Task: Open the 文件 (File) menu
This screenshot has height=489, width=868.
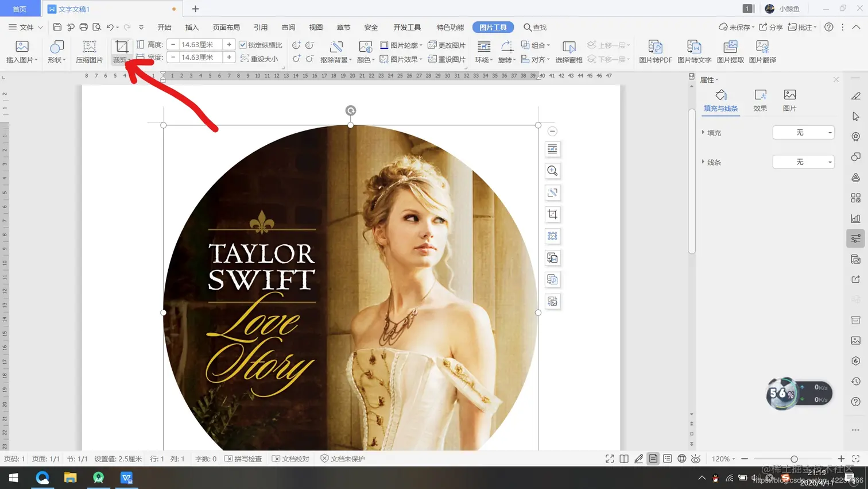Action: 26,27
